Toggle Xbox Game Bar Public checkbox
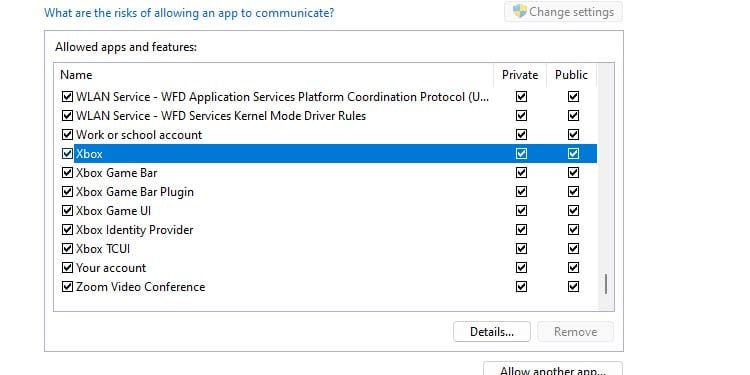The height and width of the screenshot is (375, 750). click(574, 173)
